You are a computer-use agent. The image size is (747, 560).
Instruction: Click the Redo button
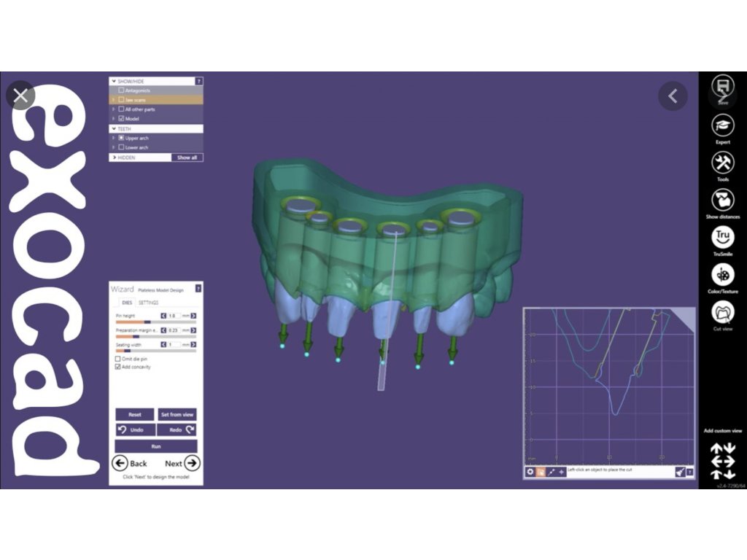[177, 429]
